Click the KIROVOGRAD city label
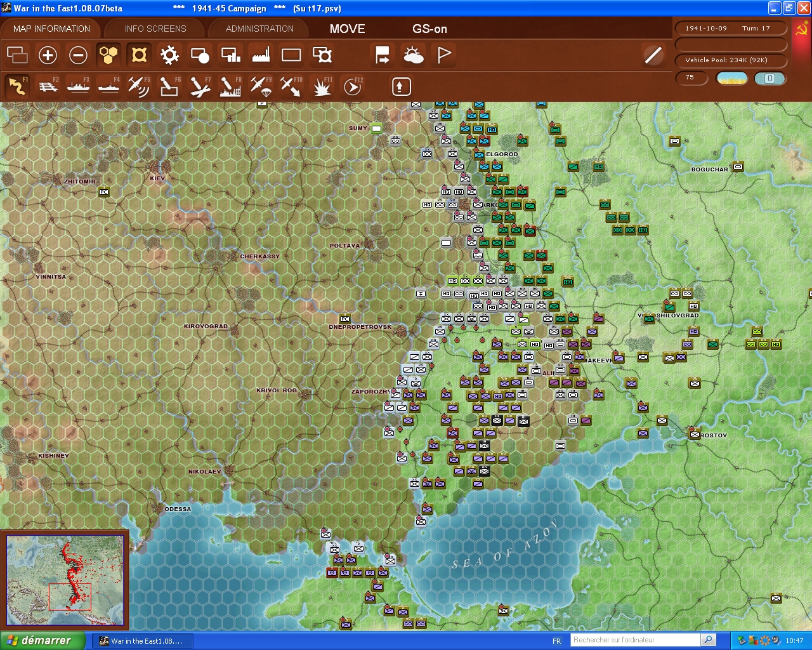Image resolution: width=812 pixels, height=650 pixels. [x=206, y=326]
